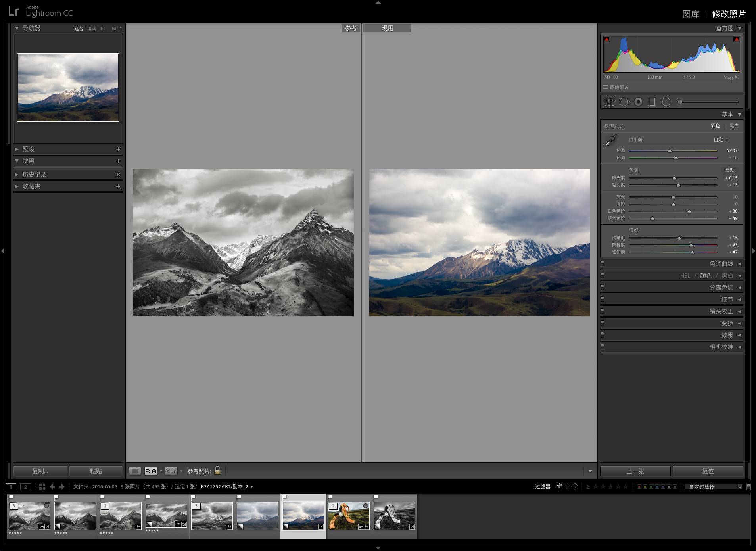
Task: Open the white balance 自定 preset dropdown
Action: (721, 140)
